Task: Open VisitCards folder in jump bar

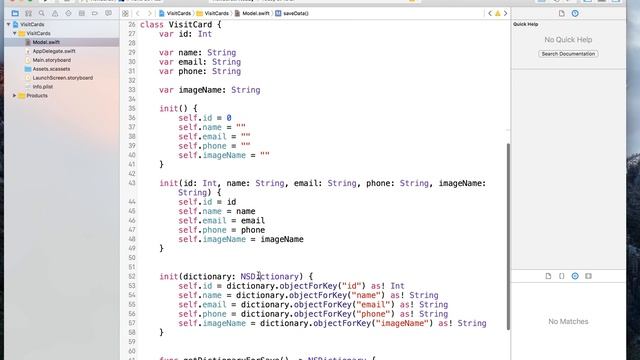Action: tap(213, 13)
